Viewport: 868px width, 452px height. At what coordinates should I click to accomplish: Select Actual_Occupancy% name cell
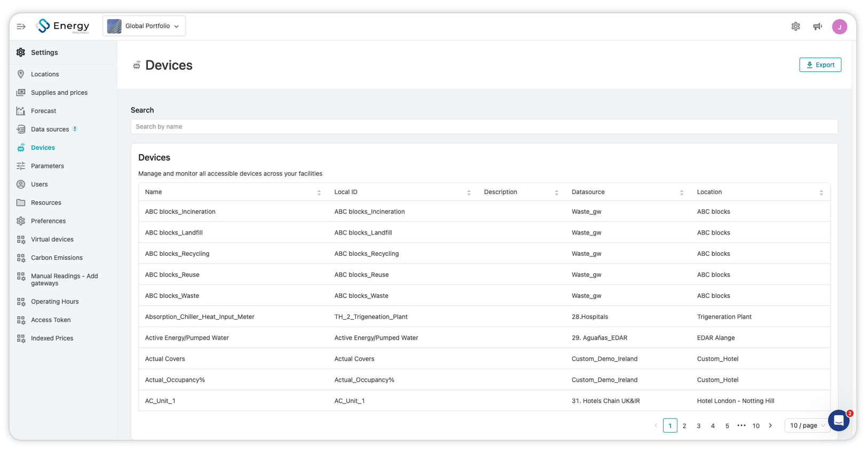click(x=175, y=380)
